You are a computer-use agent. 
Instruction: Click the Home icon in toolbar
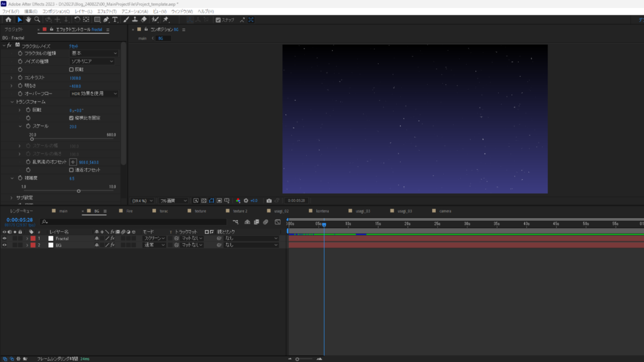(x=8, y=20)
